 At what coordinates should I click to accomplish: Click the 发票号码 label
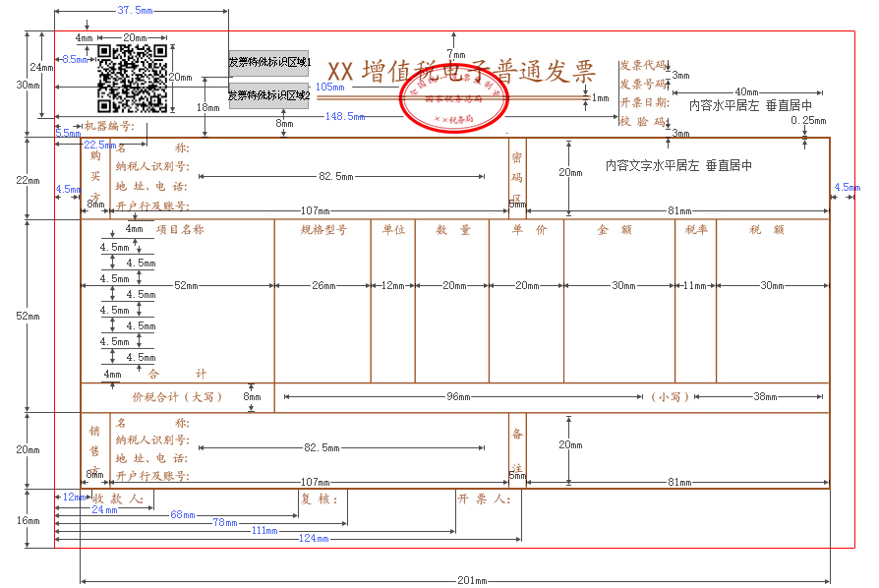(x=642, y=85)
